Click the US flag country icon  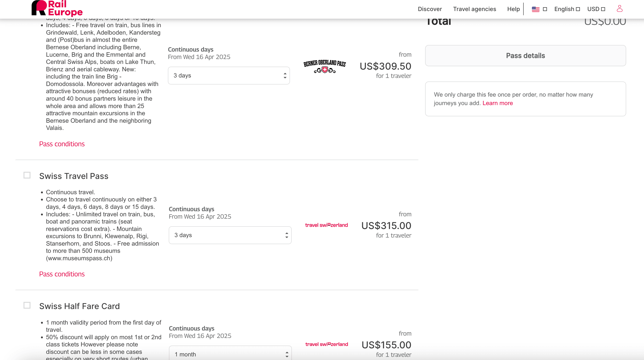click(x=536, y=9)
